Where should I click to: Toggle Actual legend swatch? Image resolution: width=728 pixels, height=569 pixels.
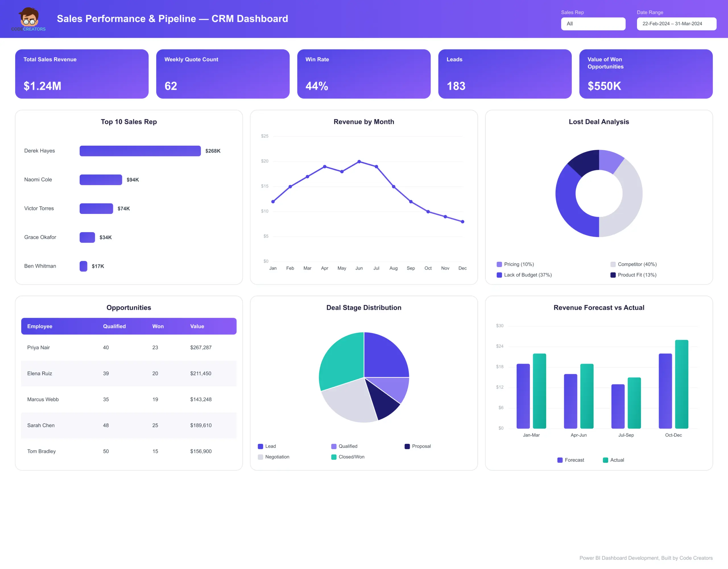(605, 460)
